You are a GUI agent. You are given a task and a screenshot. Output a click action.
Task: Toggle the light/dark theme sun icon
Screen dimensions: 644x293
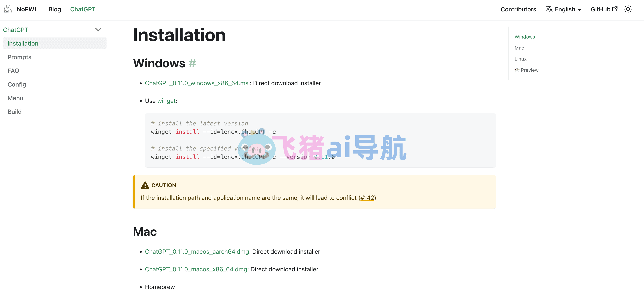click(x=628, y=9)
